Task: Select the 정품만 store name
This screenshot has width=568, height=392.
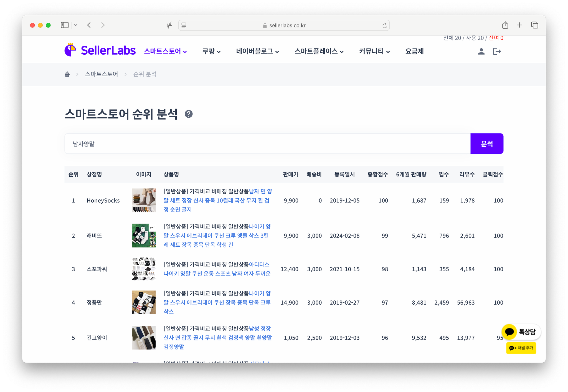Action: pyautogui.click(x=94, y=302)
